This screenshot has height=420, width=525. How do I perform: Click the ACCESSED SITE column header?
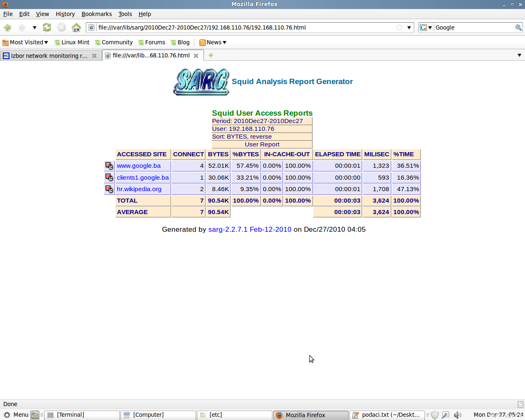coord(143,154)
